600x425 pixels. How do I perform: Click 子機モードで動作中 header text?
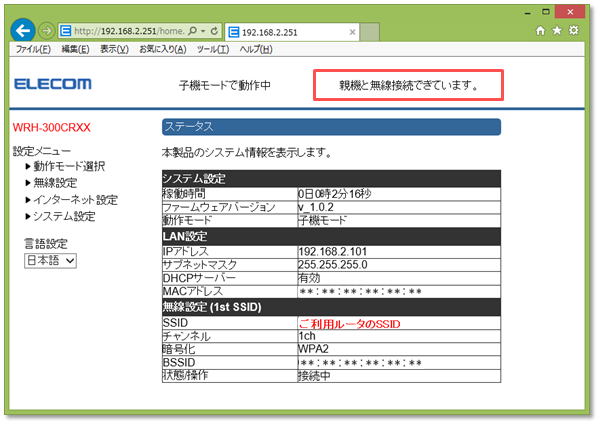coord(225,85)
